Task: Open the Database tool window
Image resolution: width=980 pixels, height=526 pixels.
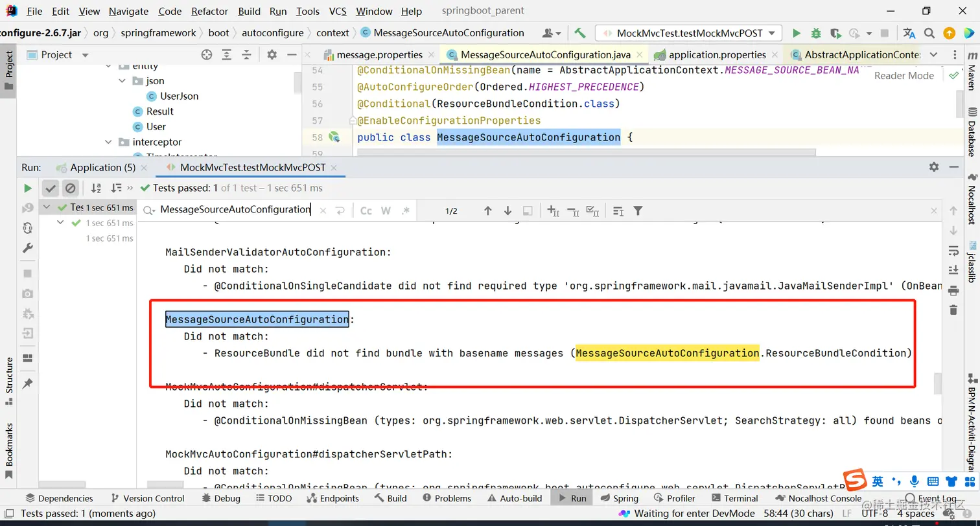Action: tap(971, 133)
